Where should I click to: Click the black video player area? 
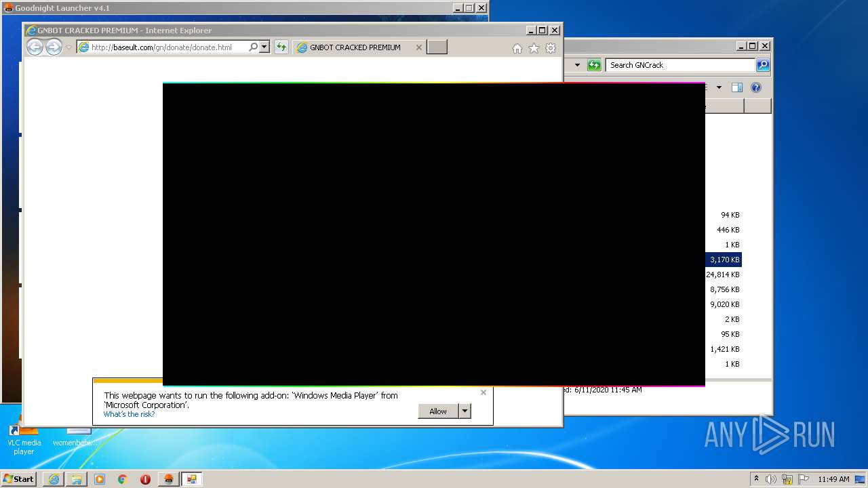coord(434,235)
